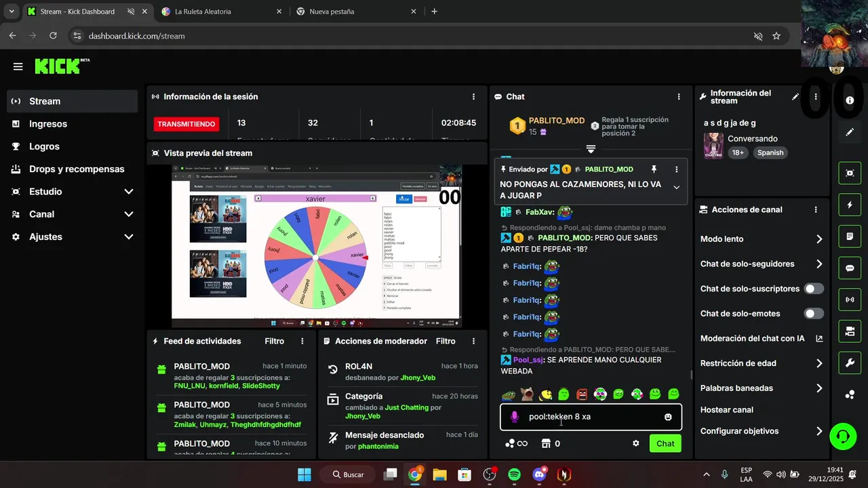Edit stream info with the pencil icon in the Información del stream header

coord(795,97)
